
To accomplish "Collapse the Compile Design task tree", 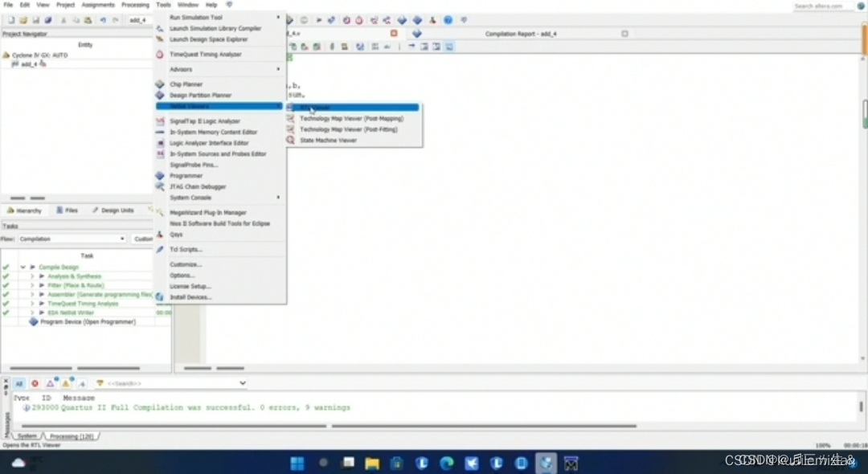I will [23, 268].
